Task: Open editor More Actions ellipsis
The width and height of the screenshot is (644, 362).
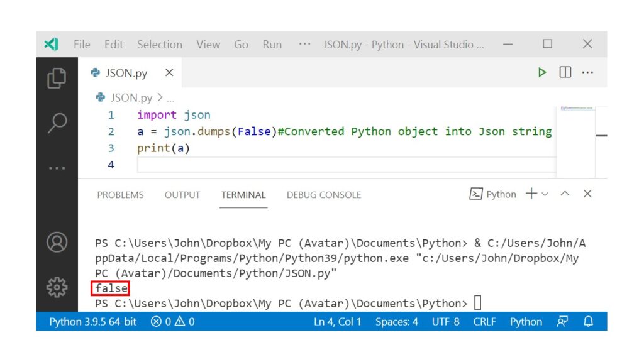Action: pyautogui.click(x=587, y=73)
